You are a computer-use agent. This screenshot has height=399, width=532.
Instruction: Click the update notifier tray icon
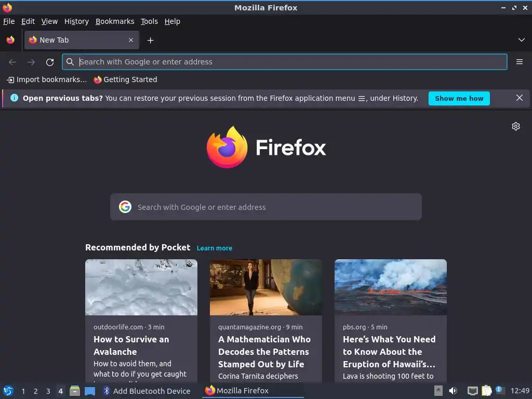point(500,390)
